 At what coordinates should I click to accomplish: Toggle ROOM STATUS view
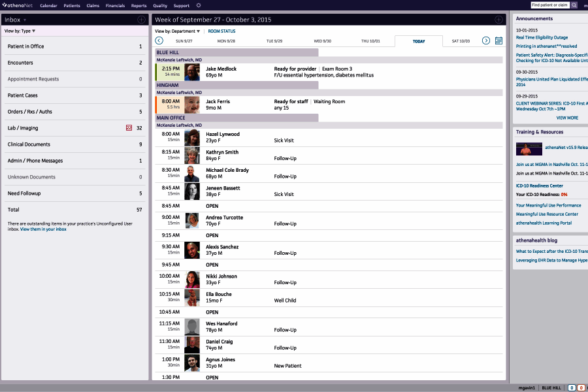(x=221, y=31)
